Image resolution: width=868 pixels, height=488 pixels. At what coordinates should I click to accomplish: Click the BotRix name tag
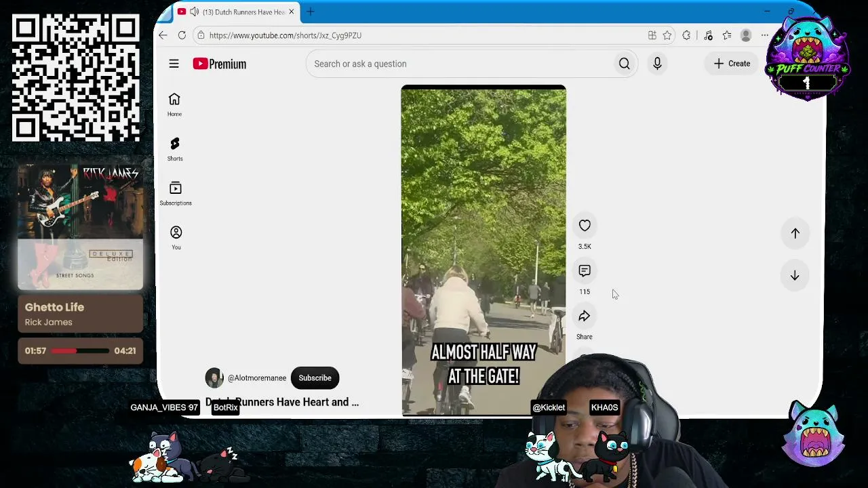[x=226, y=407]
